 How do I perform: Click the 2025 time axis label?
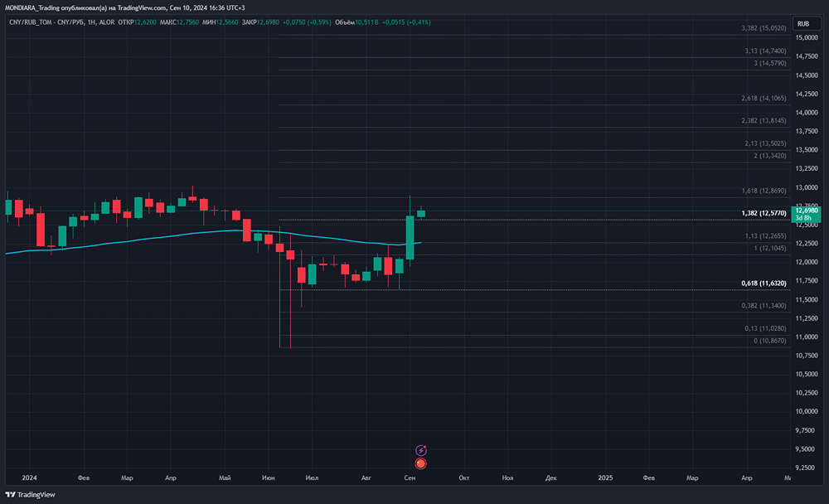605,477
